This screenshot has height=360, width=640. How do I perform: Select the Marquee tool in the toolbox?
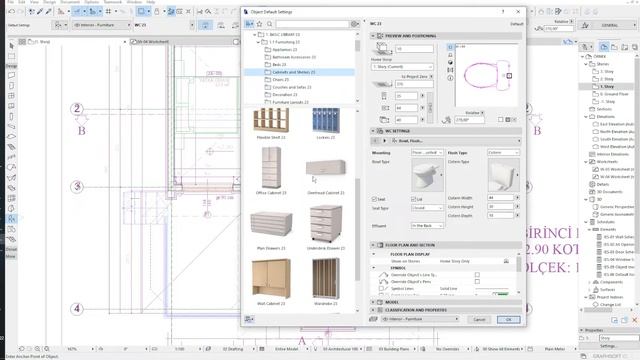(11, 56)
